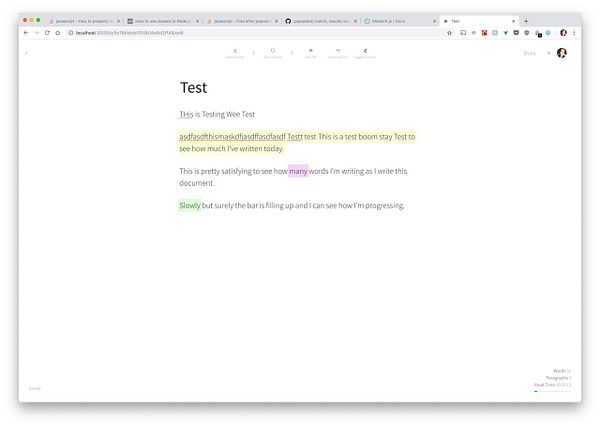600x427 pixels.
Task: Click the purple highlighted word 'many'
Action: (x=298, y=171)
